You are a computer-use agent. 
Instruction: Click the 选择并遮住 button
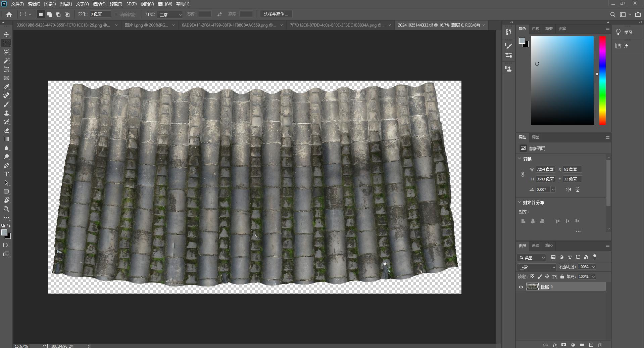click(x=276, y=14)
